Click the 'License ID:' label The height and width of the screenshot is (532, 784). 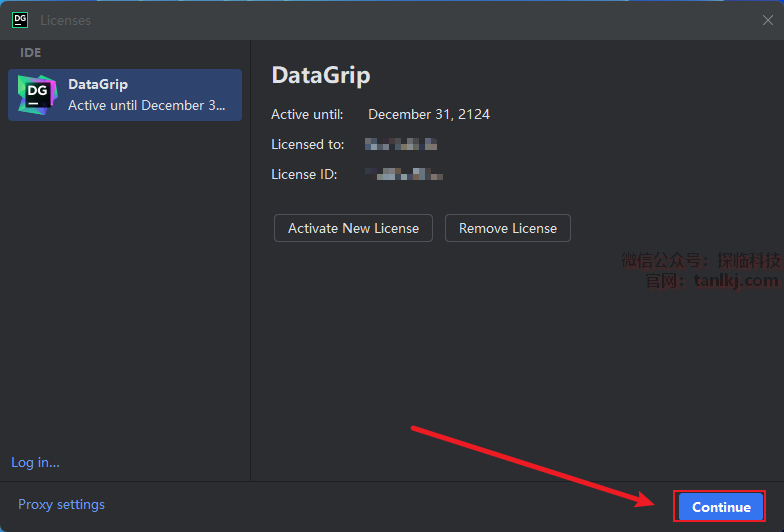click(304, 174)
